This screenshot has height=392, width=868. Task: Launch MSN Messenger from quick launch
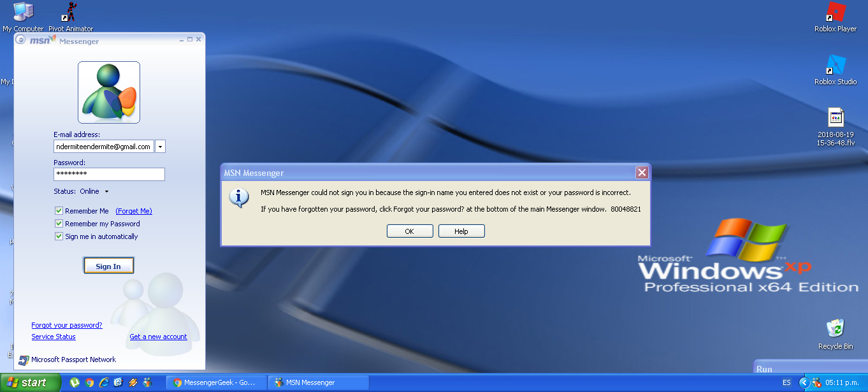click(148, 382)
